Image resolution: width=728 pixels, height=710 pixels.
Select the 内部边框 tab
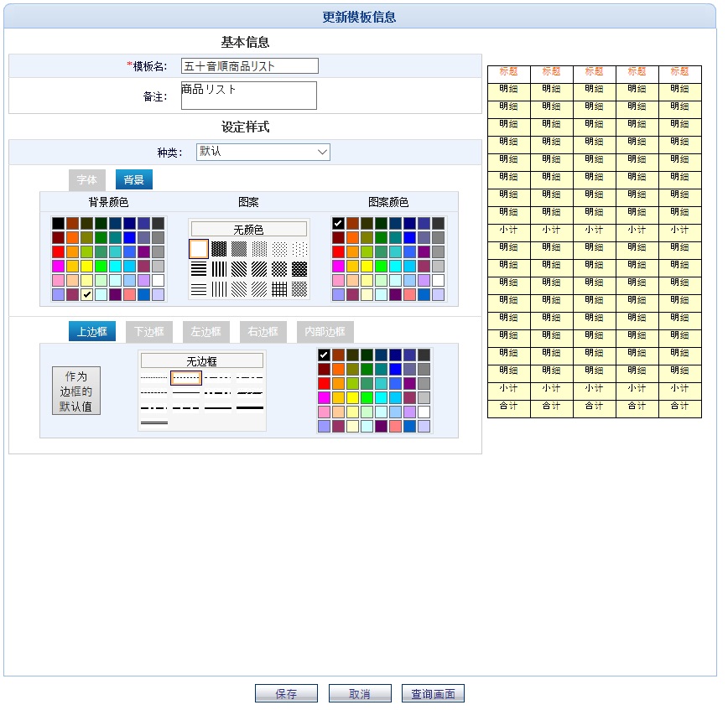coord(325,331)
